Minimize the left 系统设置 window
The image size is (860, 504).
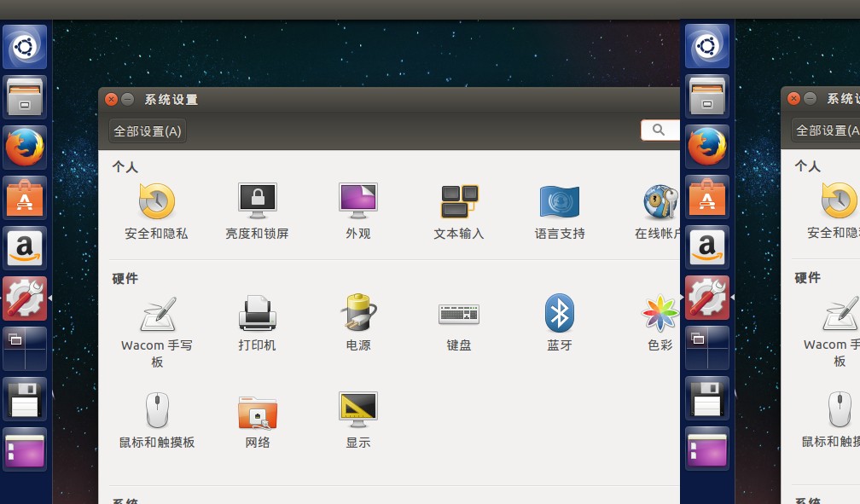pos(127,99)
